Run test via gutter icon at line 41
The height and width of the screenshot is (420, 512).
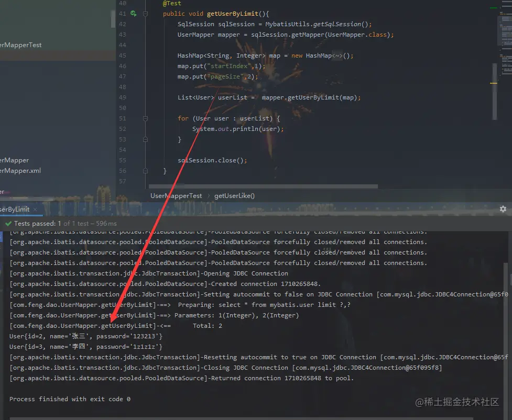point(134,14)
